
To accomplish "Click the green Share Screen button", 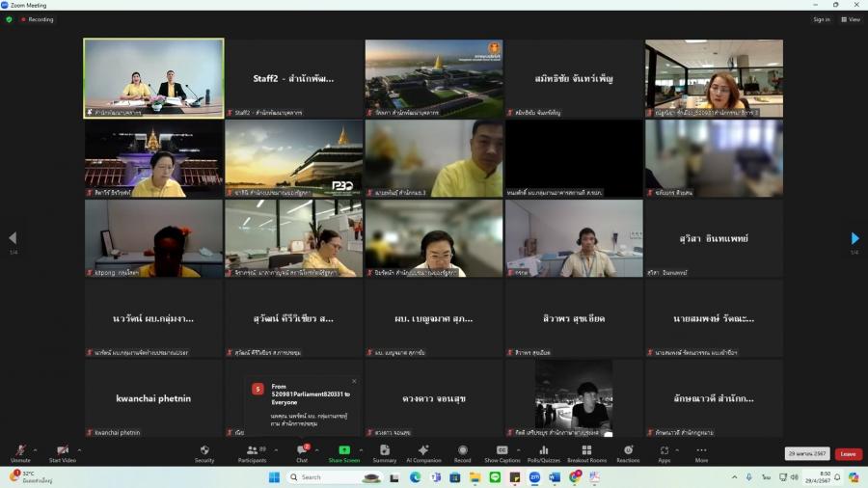I will pyautogui.click(x=344, y=452).
